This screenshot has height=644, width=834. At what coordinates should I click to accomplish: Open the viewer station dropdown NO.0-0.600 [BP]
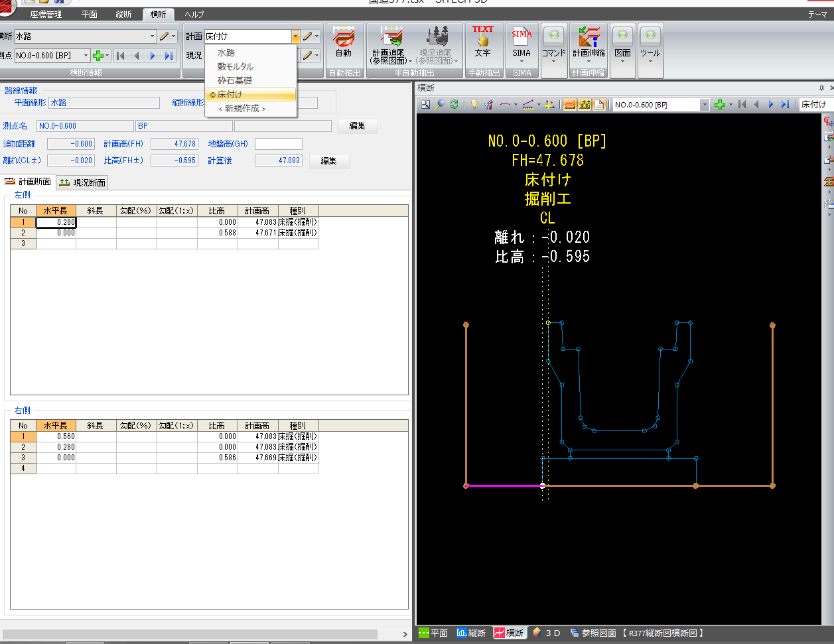(x=705, y=105)
